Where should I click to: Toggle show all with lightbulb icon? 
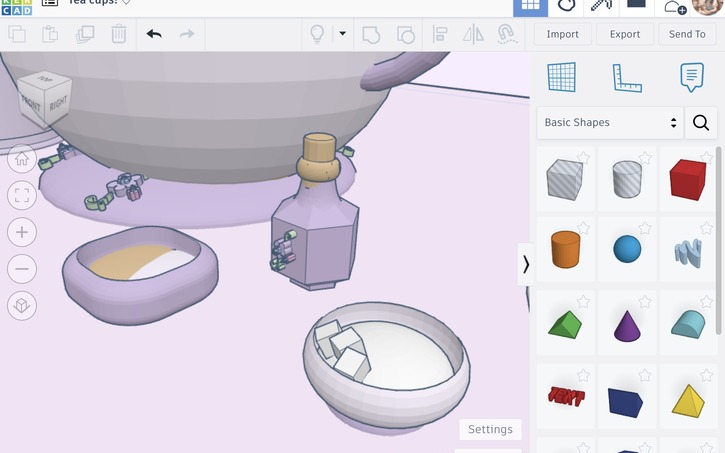pyautogui.click(x=317, y=34)
